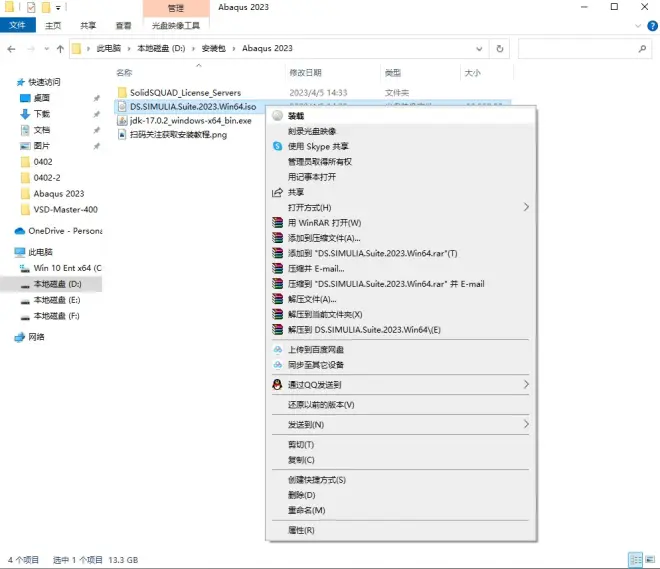Screen dimensions: 660x569
Task: Click the Skype icon in the context menu
Action: click(277, 146)
